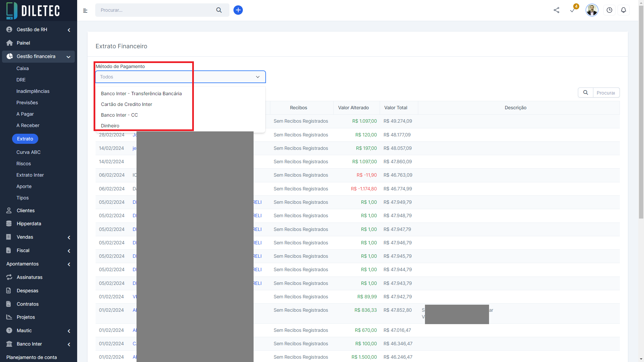
Task: Open the Curva ABC submenu item
Action: coord(29,152)
